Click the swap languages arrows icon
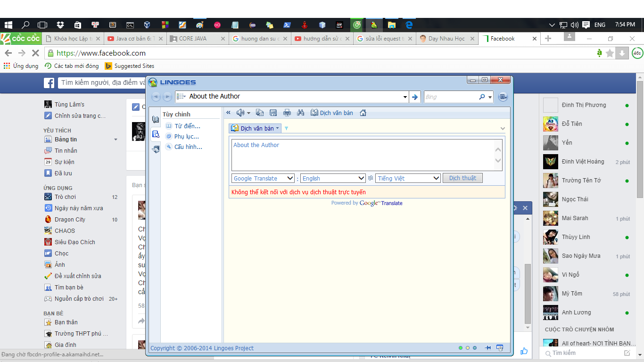Image resolution: width=644 pixels, height=362 pixels. pyautogui.click(x=371, y=178)
